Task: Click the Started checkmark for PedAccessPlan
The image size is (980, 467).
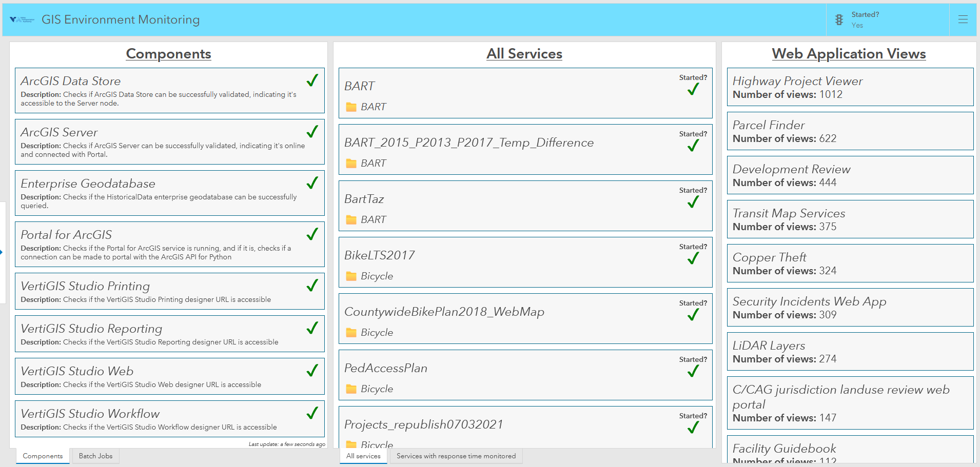Action: pos(693,371)
